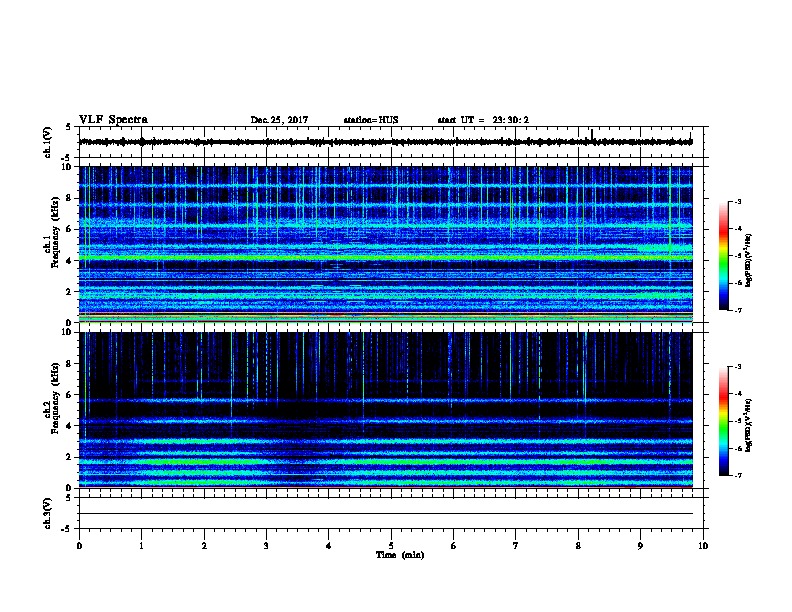The height and width of the screenshot is (612, 792).
Task: Click the "VLF Spectra" plot title
Action: tap(113, 120)
